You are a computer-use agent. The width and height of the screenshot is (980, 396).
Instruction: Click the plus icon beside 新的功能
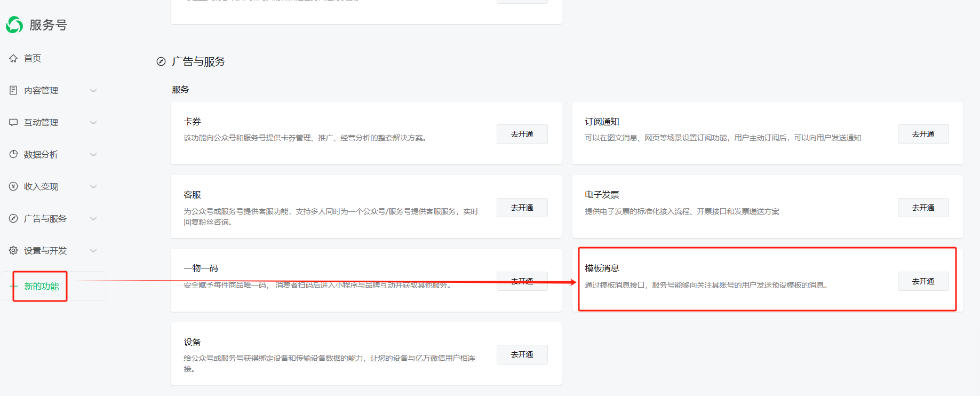pos(14,286)
